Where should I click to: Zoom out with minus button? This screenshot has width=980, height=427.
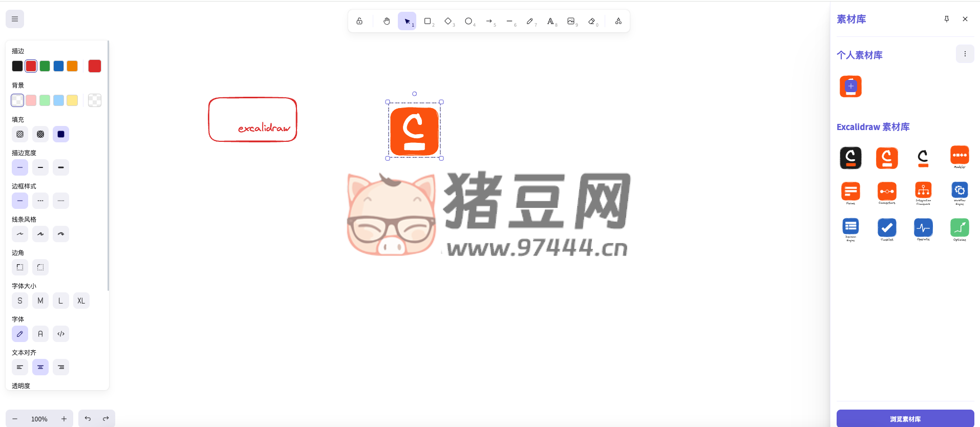15,419
